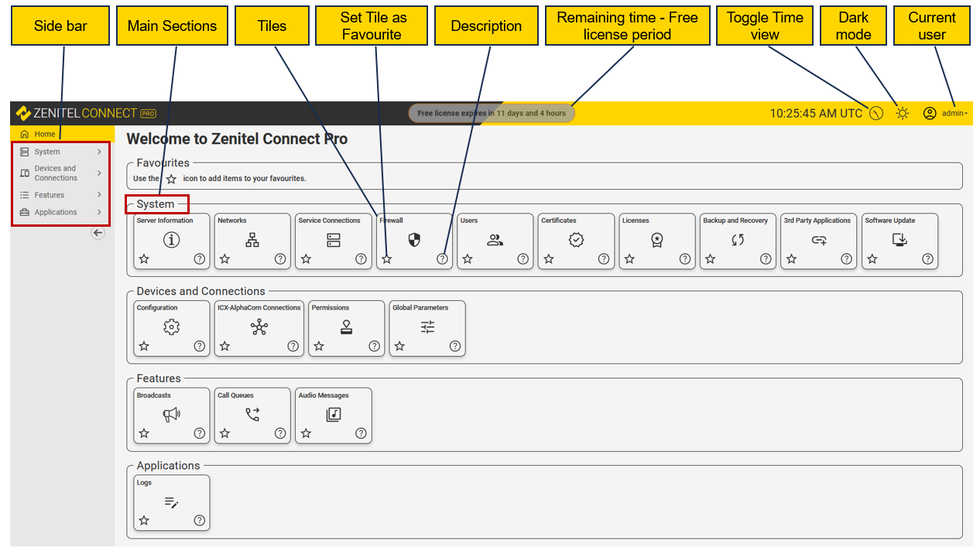Collapse the sidebar with arrow button
Image resolution: width=980 pixels, height=551 pixels.
tap(98, 233)
